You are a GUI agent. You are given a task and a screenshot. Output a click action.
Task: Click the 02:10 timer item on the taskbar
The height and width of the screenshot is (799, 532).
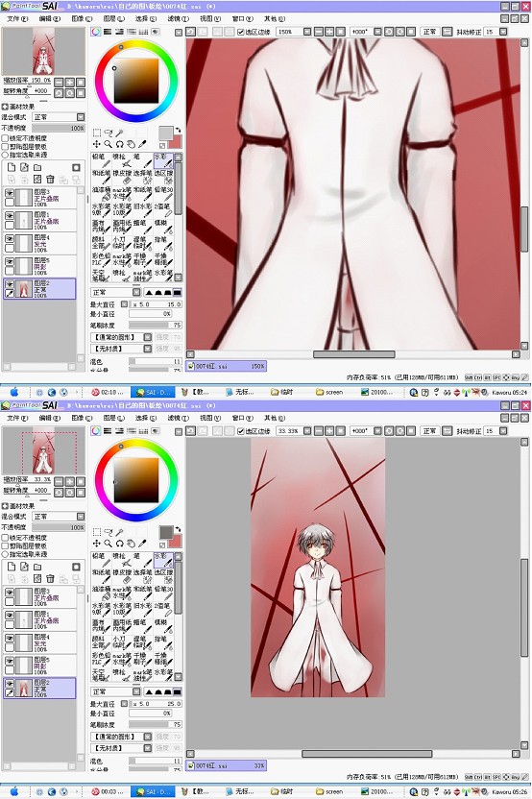[x=108, y=393]
